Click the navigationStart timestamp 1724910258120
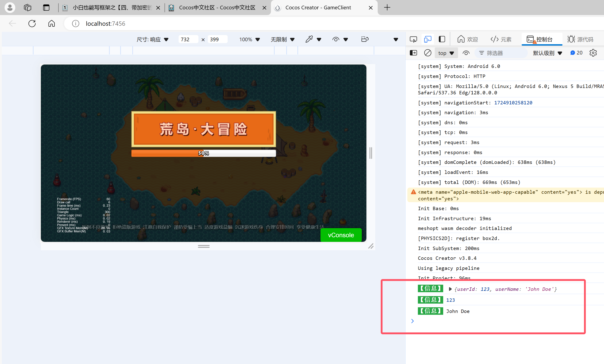 point(513,103)
